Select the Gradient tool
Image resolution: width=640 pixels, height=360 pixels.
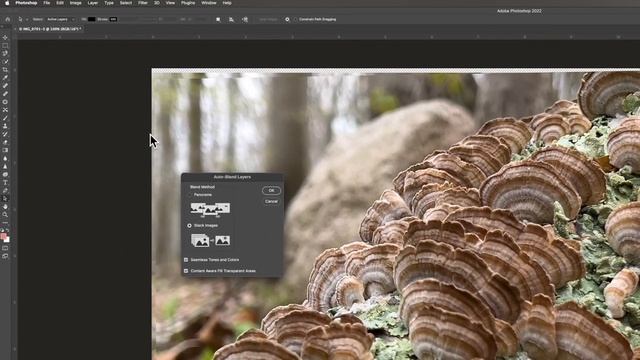5,150
